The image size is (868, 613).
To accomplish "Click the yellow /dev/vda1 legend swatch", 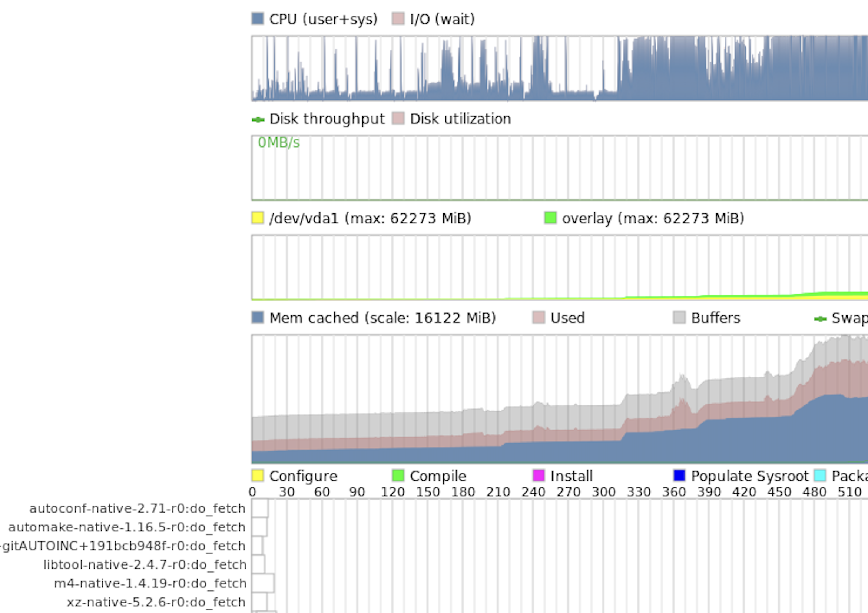I will point(258,218).
